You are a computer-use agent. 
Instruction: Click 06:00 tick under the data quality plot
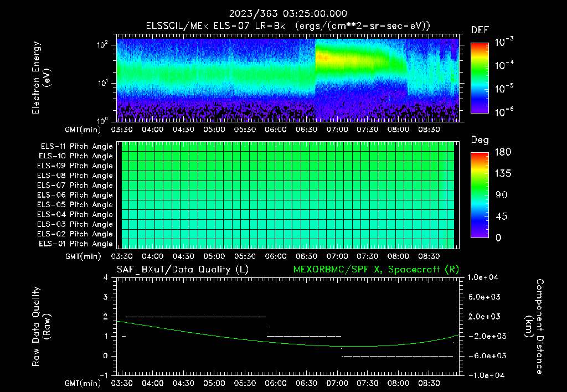(276, 383)
